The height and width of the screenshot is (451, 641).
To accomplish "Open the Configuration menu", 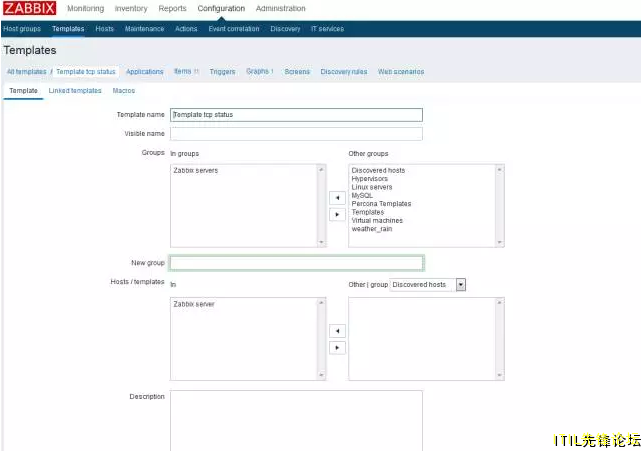I will click(221, 8).
